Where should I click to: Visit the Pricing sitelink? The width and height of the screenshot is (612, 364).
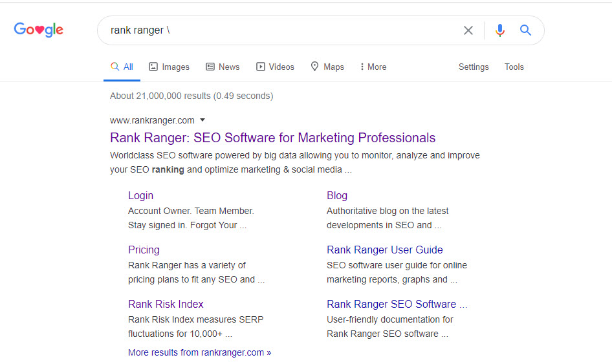tap(144, 250)
